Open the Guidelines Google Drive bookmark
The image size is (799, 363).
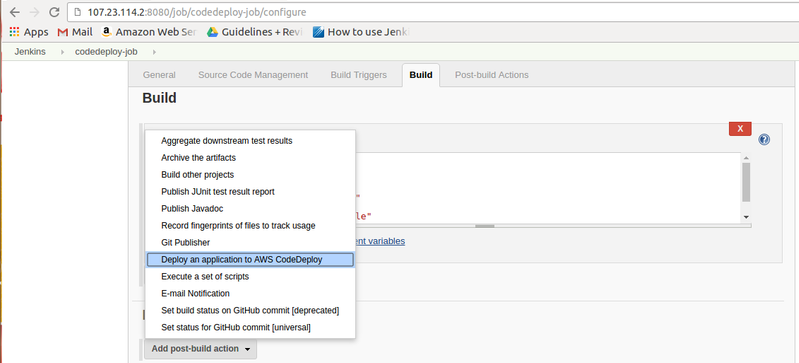point(254,32)
